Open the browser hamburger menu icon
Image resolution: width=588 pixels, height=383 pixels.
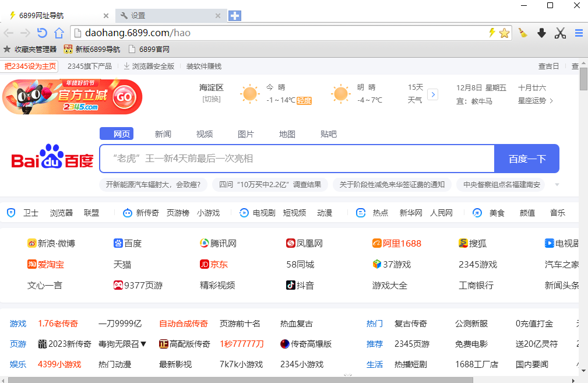pos(578,33)
